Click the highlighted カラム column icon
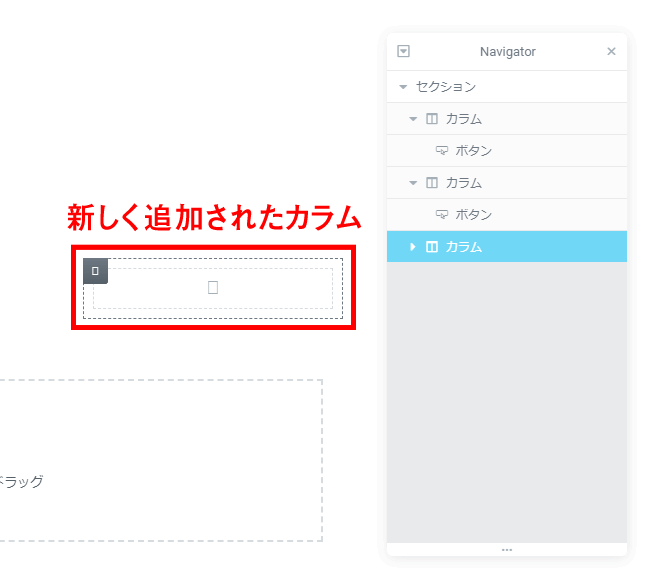654x586 pixels. point(432,247)
